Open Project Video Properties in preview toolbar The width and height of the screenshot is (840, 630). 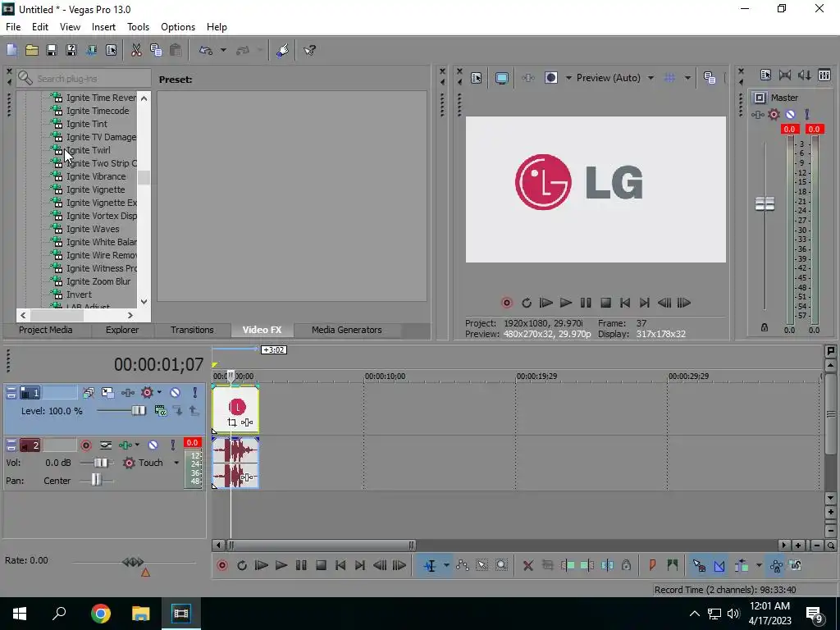(x=477, y=78)
